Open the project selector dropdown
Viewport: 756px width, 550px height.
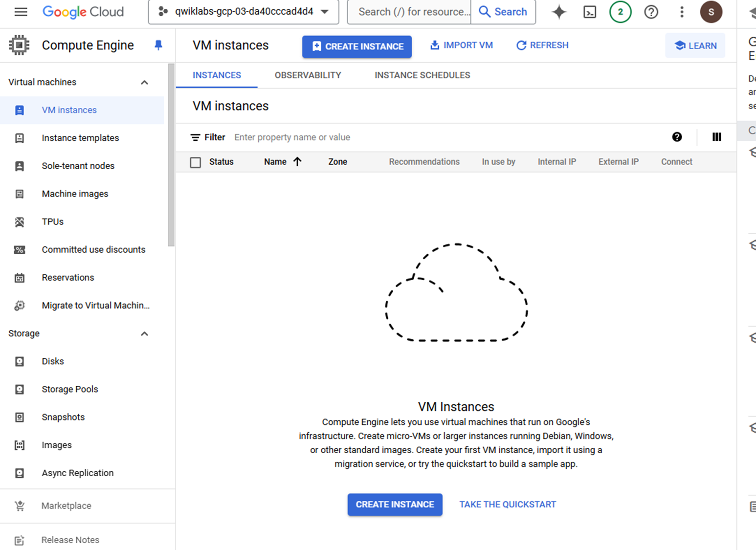(x=244, y=12)
